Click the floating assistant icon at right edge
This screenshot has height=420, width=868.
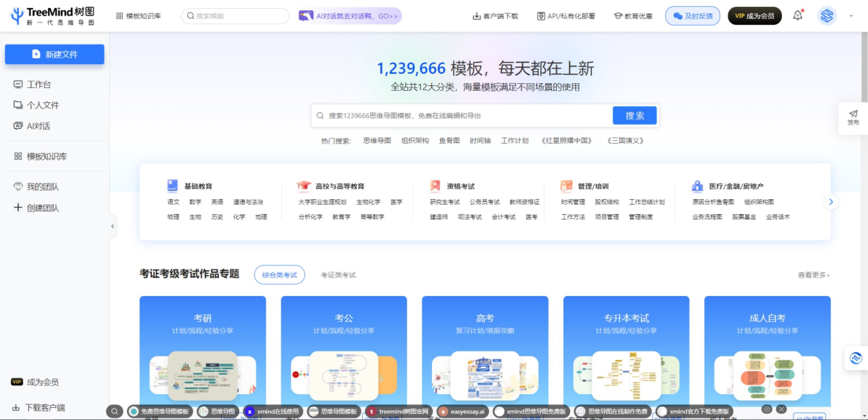[855, 358]
